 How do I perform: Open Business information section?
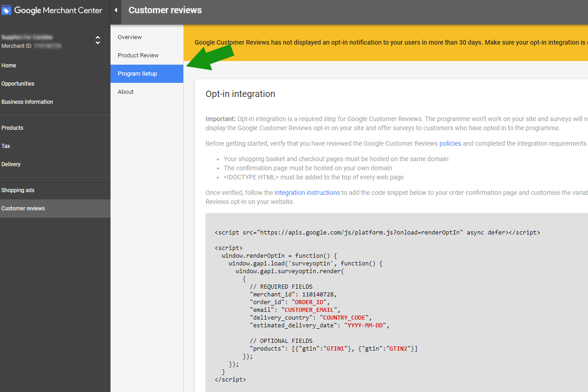coord(27,102)
